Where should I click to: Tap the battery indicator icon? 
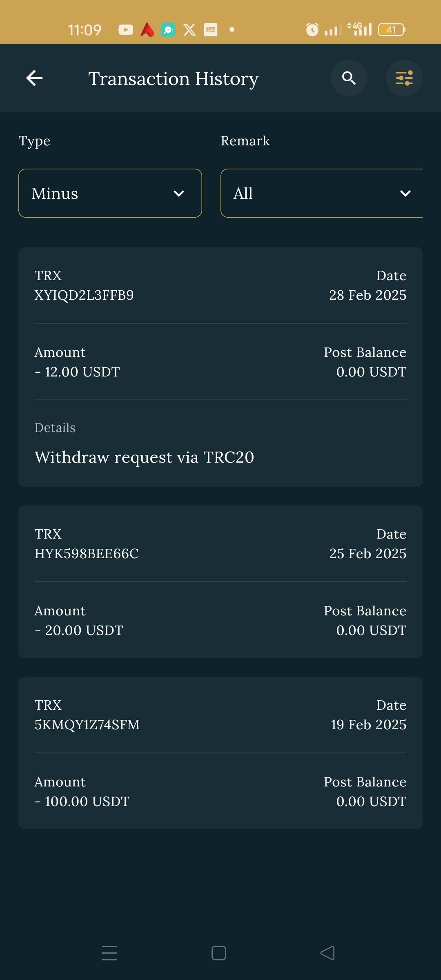click(x=391, y=29)
